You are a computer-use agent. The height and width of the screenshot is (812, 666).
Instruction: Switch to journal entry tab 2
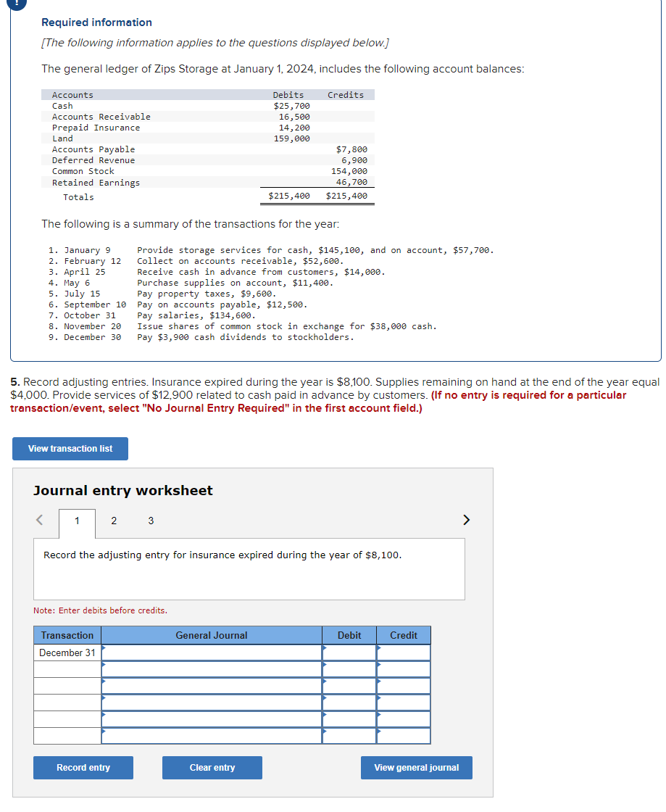[x=113, y=520]
